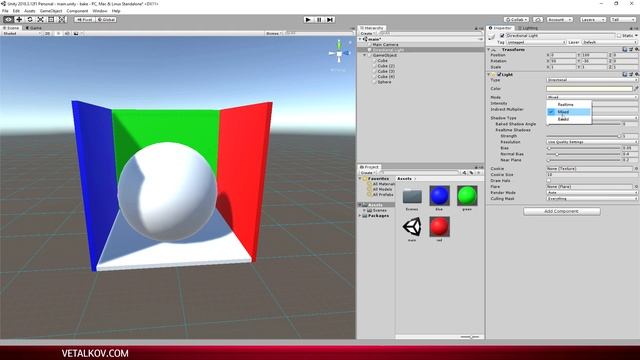The image size is (640, 360).
Task: Start Play mode
Action: click(x=308, y=20)
